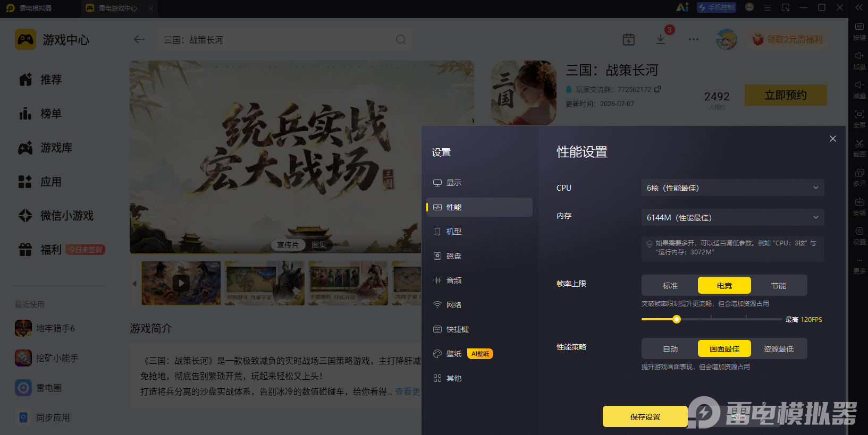868x435 pixels.
Task: Open 微信小游戏 in the left navigation
Action: [x=56, y=216]
